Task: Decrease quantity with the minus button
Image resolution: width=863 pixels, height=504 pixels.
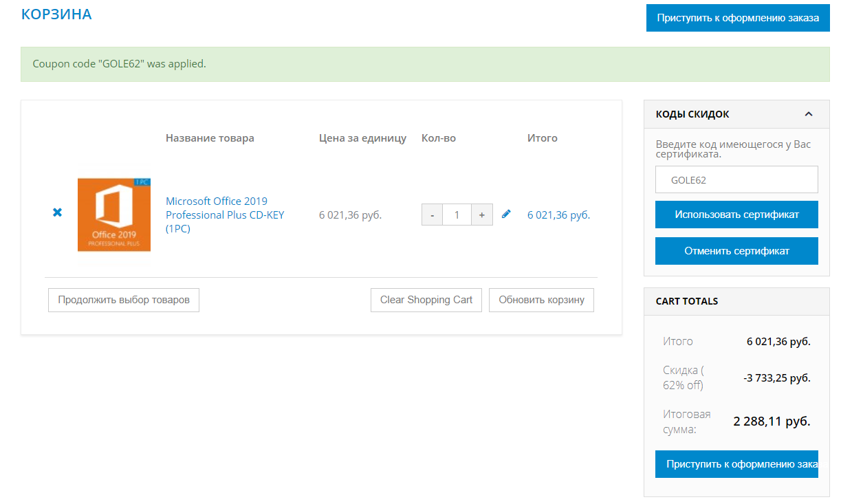Action: click(x=432, y=215)
